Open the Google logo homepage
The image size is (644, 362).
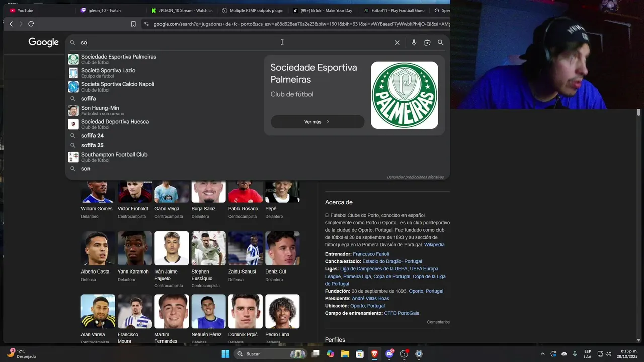pyautogui.click(x=44, y=42)
